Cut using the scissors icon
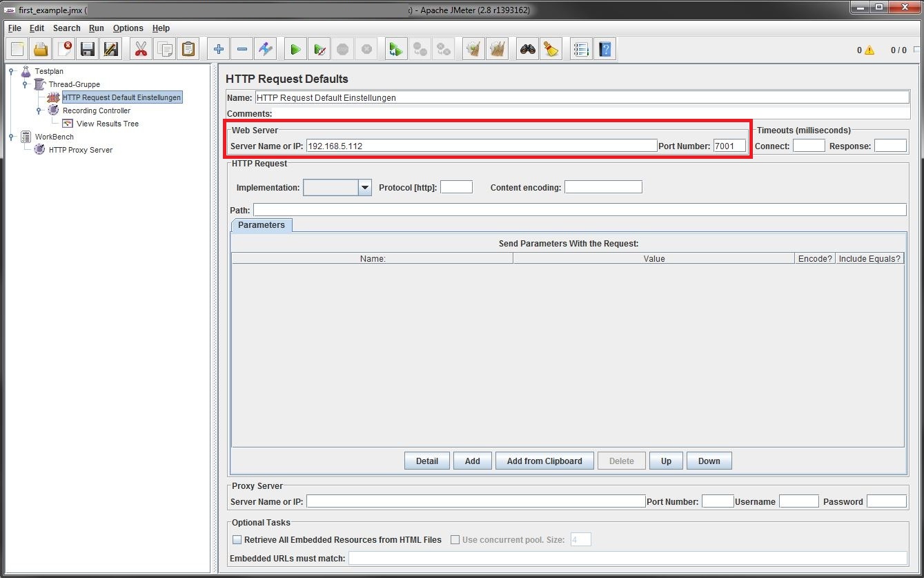The height and width of the screenshot is (578, 924). tap(141, 49)
